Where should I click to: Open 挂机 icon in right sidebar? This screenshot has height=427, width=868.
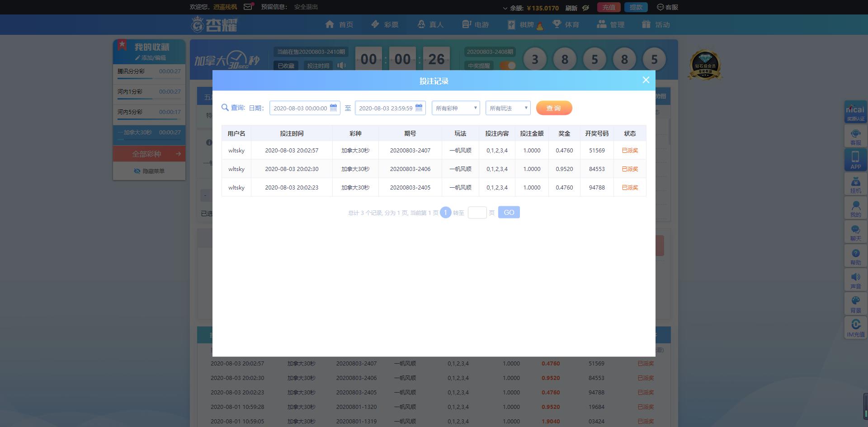[855, 184]
